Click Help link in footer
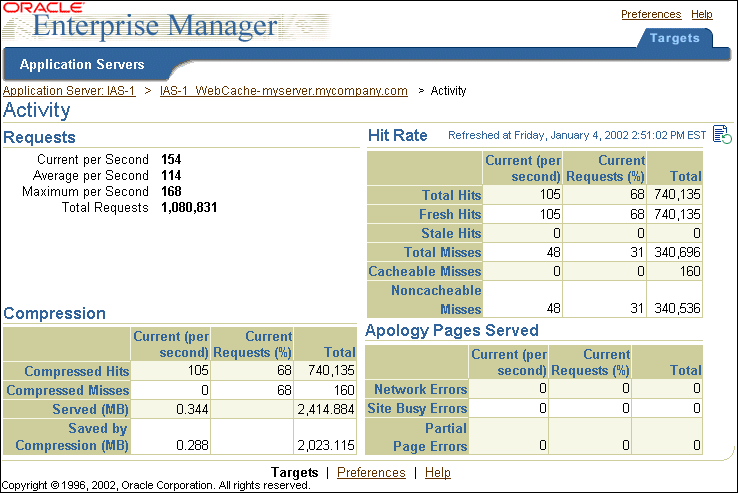Image resolution: width=738 pixels, height=493 pixels. 438,472
